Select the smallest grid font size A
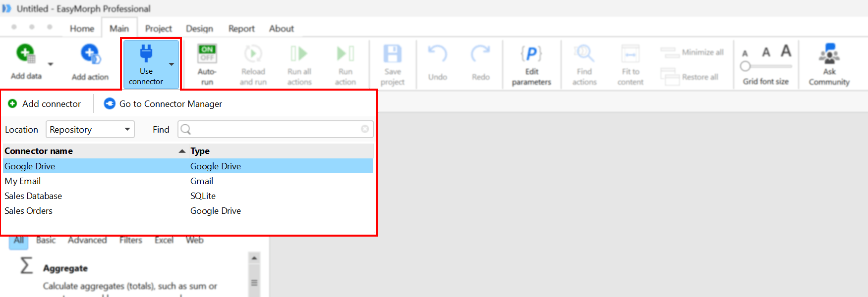The height and width of the screenshot is (297, 868). click(x=745, y=53)
